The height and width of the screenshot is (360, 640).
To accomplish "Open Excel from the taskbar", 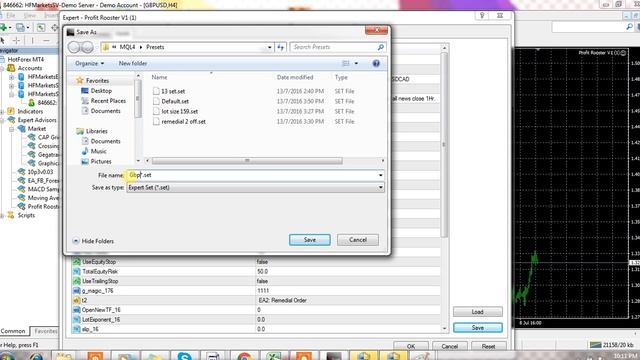I will [274, 356].
